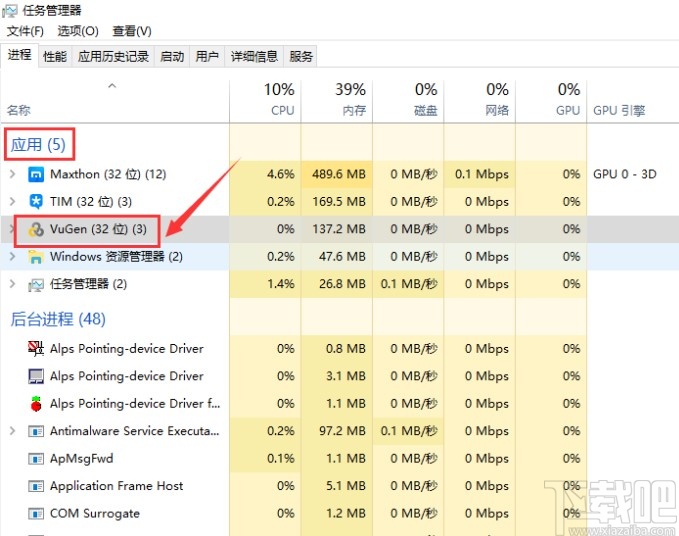Sort by the 内存 column header
This screenshot has width=679, height=536.
point(337,102)
